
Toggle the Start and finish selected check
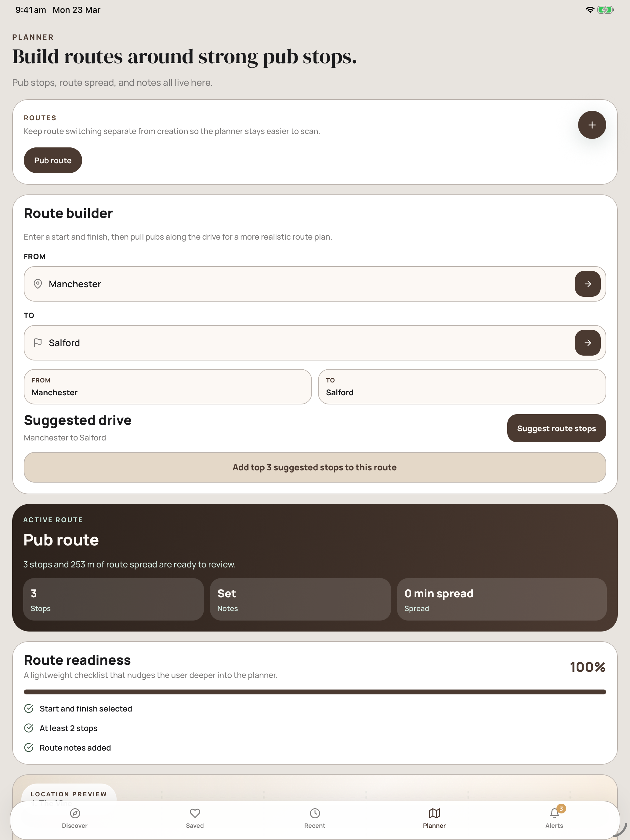tap(29, 708)
